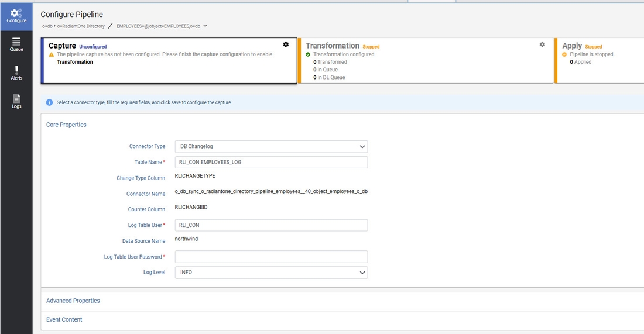
Task: Open the Queue section in sidebar
Action: [16, 44]
